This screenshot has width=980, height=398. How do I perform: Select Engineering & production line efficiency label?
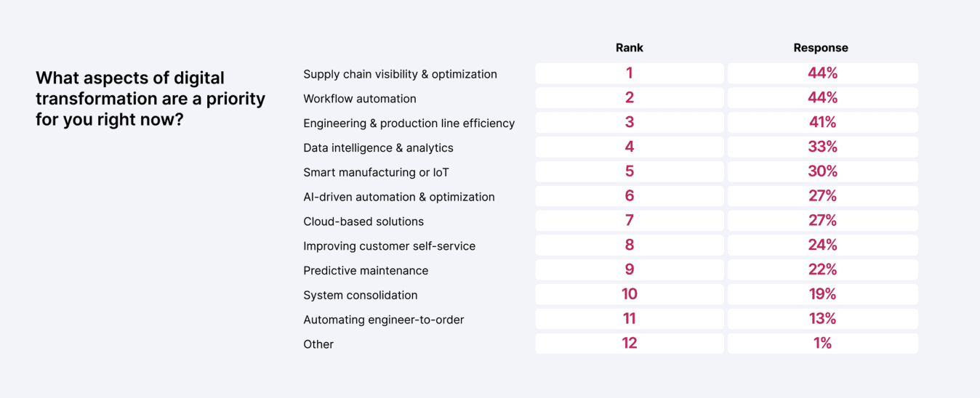click(x=409, y=123)
